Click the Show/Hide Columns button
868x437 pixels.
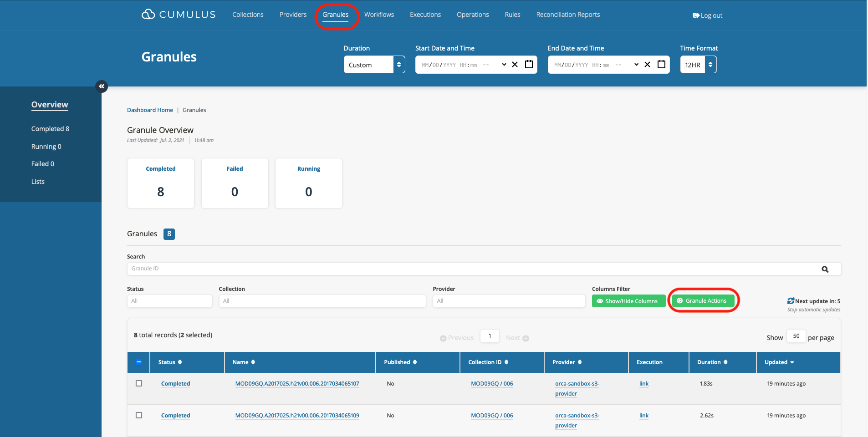[x=628, y=301]
